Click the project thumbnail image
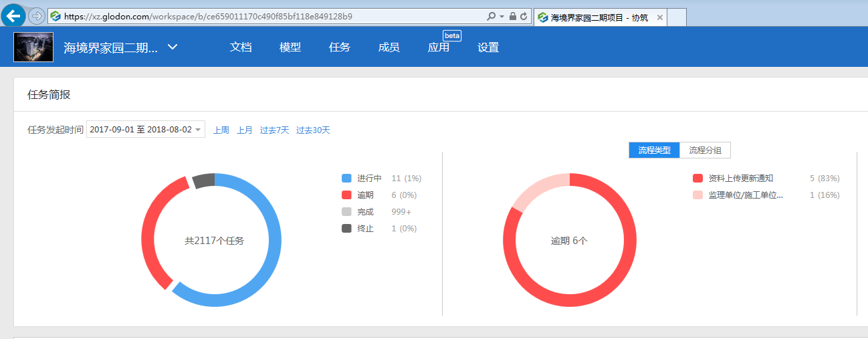This screenshot has height=339, width=868. pyautogui.click(x=33, y=47)
